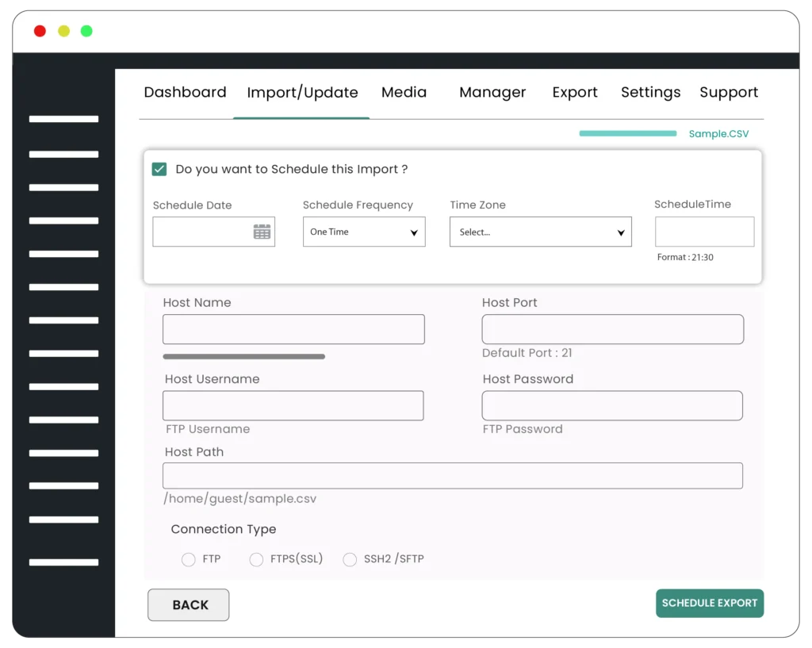812x648 pixels.
Task: Choose FTPS(SSL) as connection type
Action: click(x=256, y=559)
